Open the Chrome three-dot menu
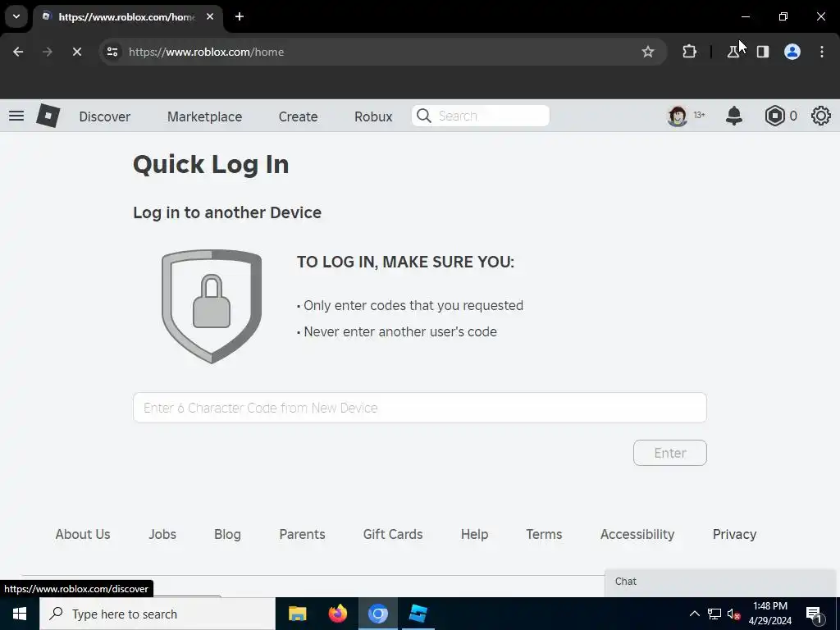The width and height of the screenshot is (840, 630). coord(822,52)
